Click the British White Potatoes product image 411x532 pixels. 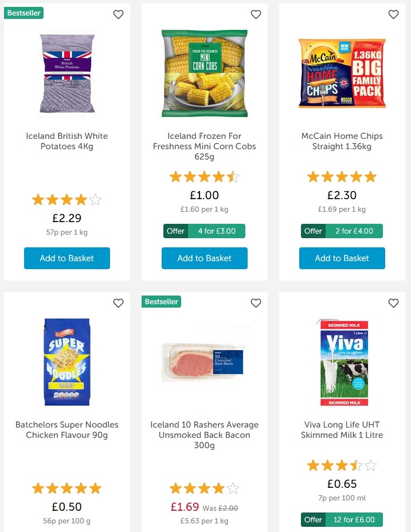tap(66, 73)
